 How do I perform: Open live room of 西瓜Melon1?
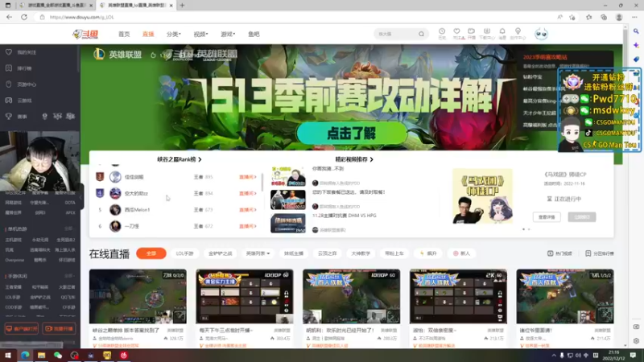click(248, 210)
